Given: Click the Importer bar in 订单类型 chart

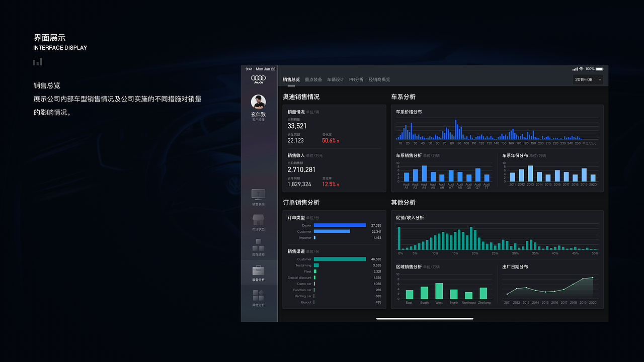Looking at the screenshot, I should [314, 238].
